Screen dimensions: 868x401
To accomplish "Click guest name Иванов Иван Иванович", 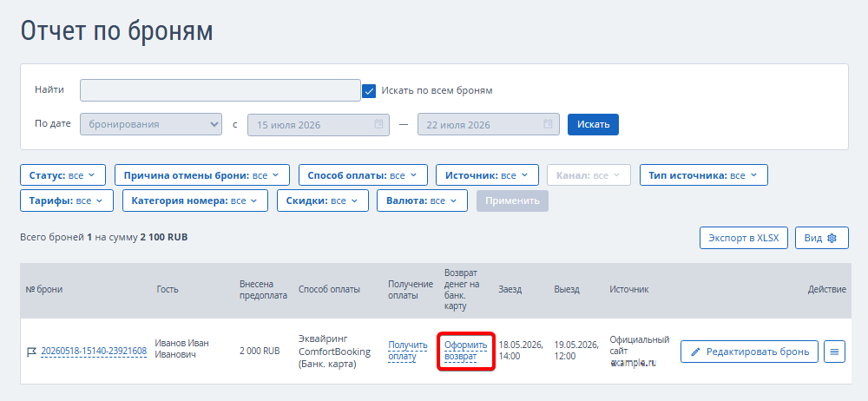I will (181, 349).
